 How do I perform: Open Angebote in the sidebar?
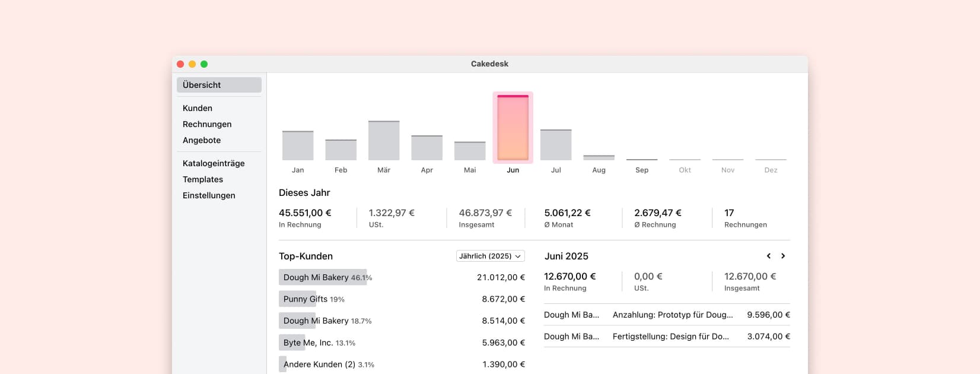point(202,140)
